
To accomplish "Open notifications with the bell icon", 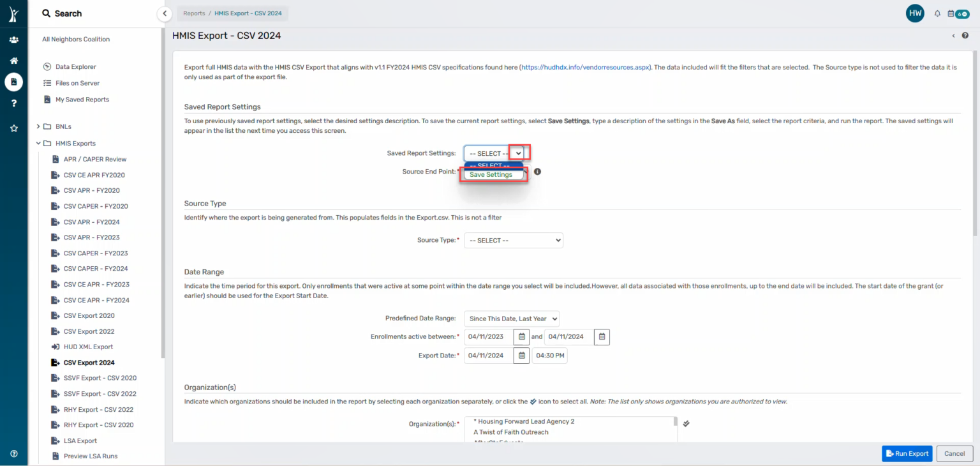I will pos(937,13).
